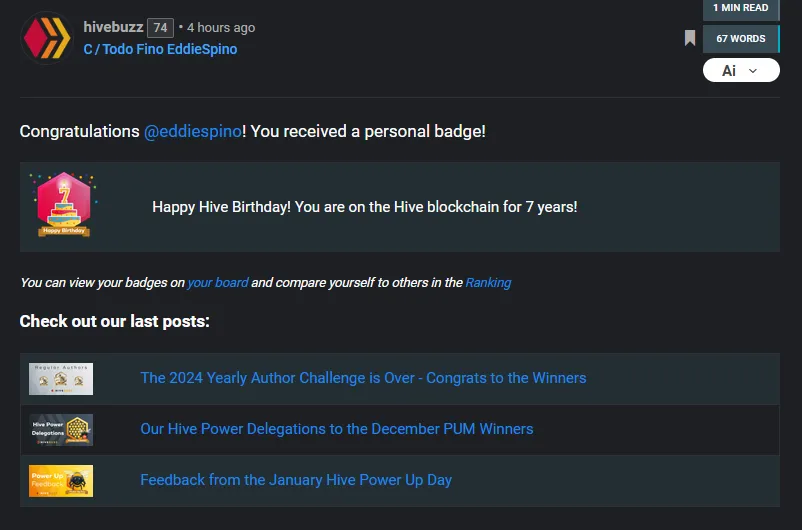Open the hivebuzz author profile name
Image resolution: width=802 pixels, height=530 pixels.
(113, 27)
